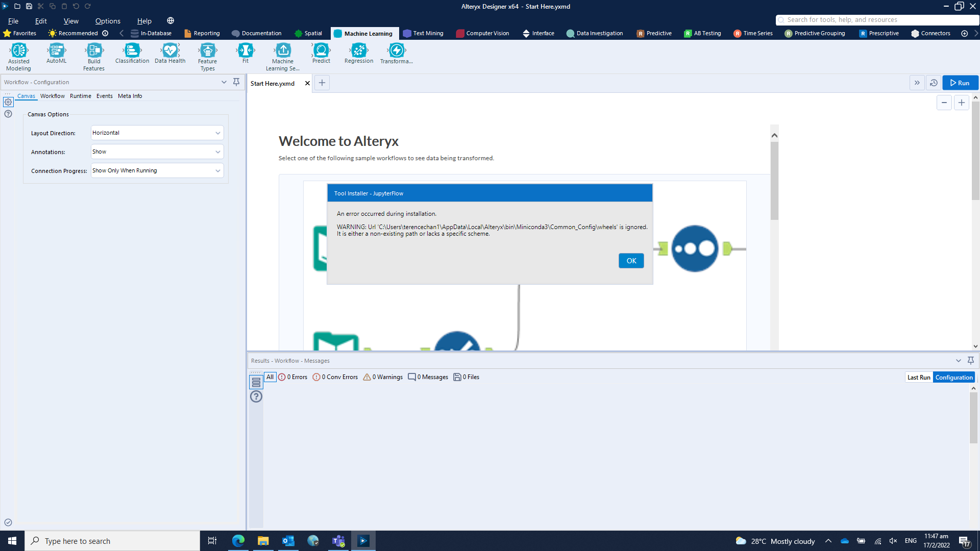Select the Regression tool
Viewport: 980px width, 551px height.
(358, 52)
